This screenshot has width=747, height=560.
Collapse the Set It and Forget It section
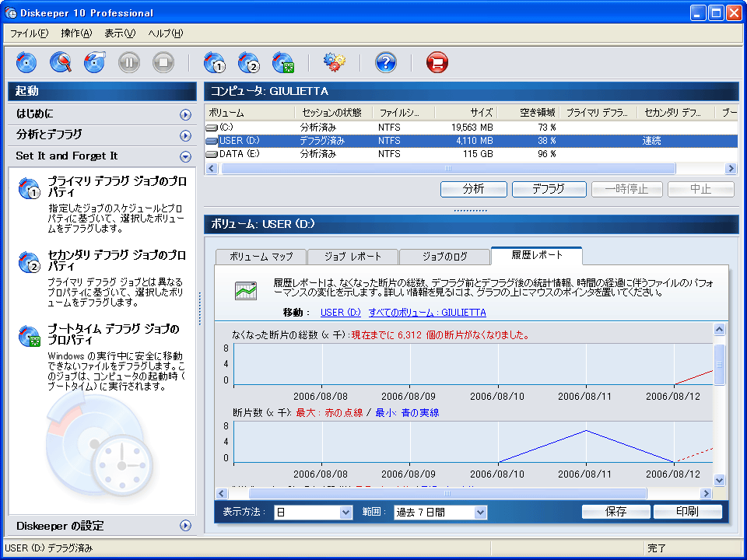click(x=185, y=156)
